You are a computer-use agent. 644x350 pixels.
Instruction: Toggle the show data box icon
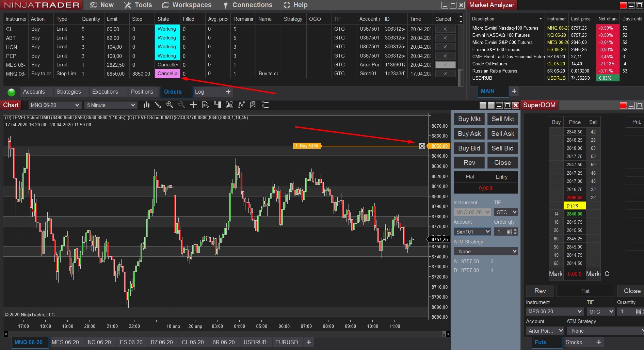pos(205,105)
